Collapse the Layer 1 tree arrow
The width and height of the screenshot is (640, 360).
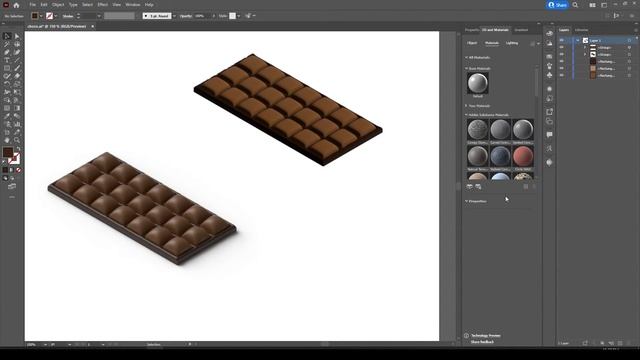point(578,40)
